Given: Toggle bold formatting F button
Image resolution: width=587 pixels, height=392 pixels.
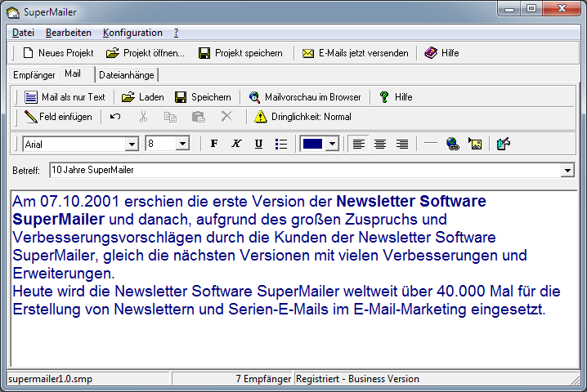Looking at the screenshot, I should 214,144.
